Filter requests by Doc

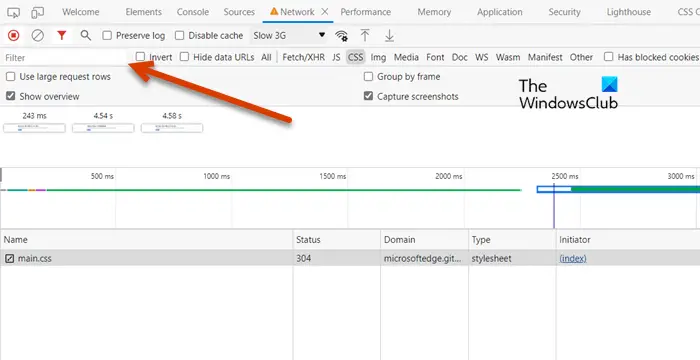click(x=460, y=57)
